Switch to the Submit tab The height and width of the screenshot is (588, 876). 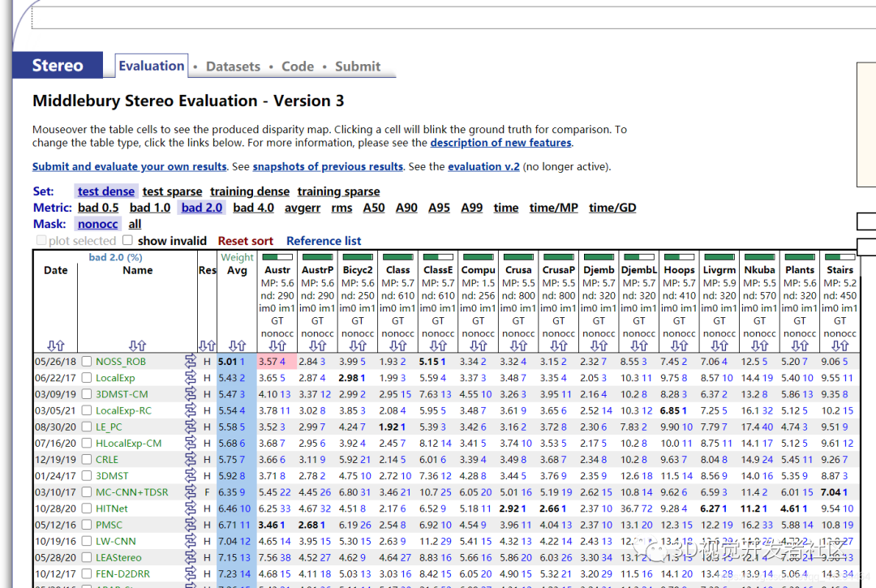click(x=358, y=67)
